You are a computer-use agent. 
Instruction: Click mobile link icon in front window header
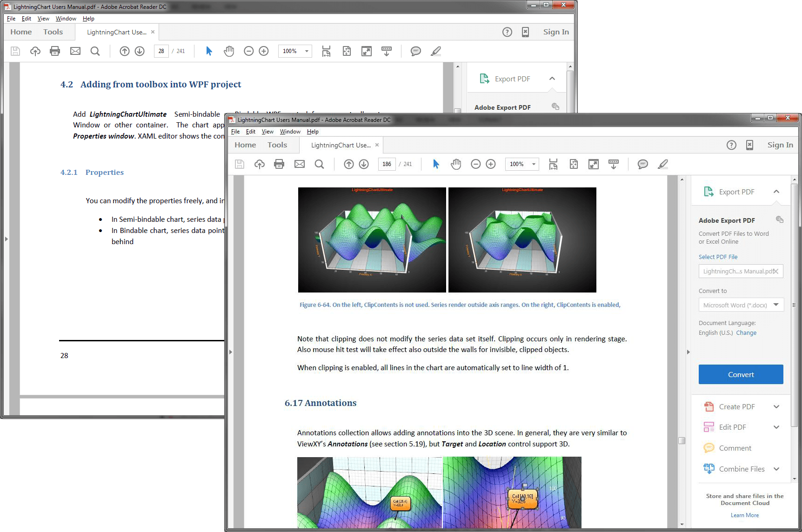pyautogui.click(x=749, y=145)
